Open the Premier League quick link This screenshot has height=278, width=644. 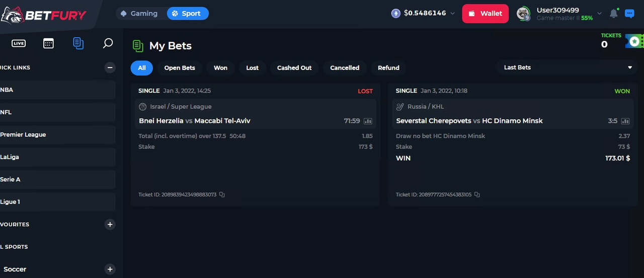[57, 134]
